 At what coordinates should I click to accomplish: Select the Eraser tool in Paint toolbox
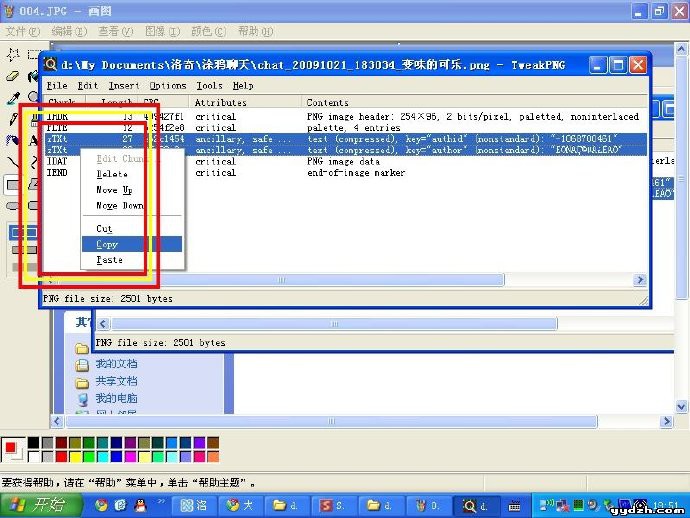pyautogui.click(x=13, y=76)
